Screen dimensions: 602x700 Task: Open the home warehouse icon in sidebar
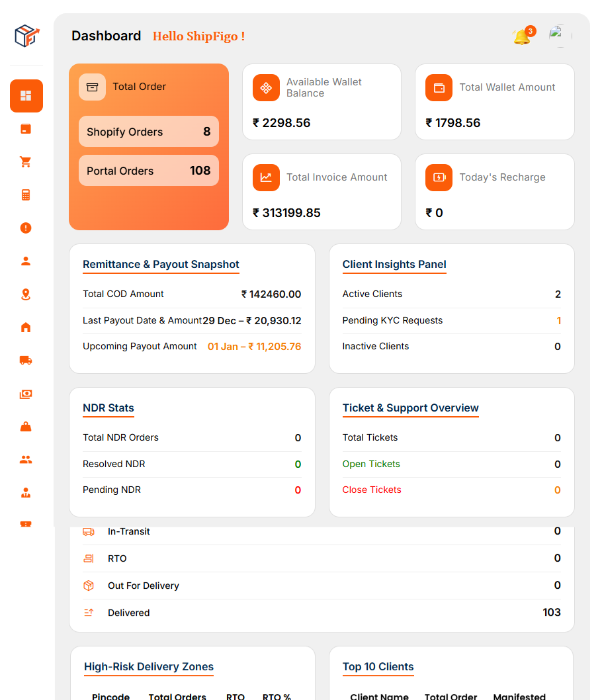point(26,327)
